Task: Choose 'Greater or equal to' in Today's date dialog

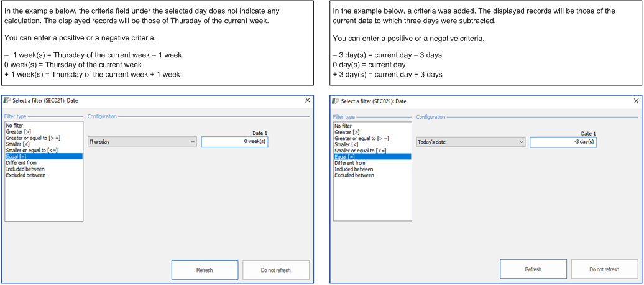Action: (x=372, y=138)
